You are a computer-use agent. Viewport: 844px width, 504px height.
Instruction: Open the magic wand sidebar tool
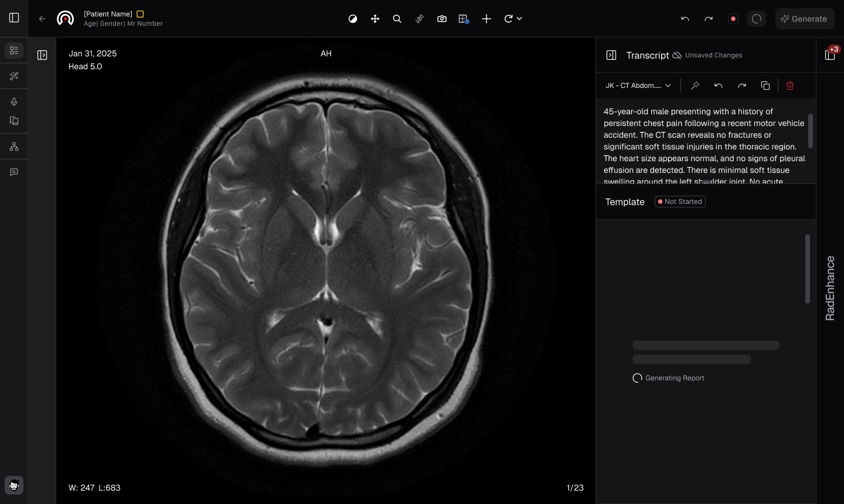14,76
